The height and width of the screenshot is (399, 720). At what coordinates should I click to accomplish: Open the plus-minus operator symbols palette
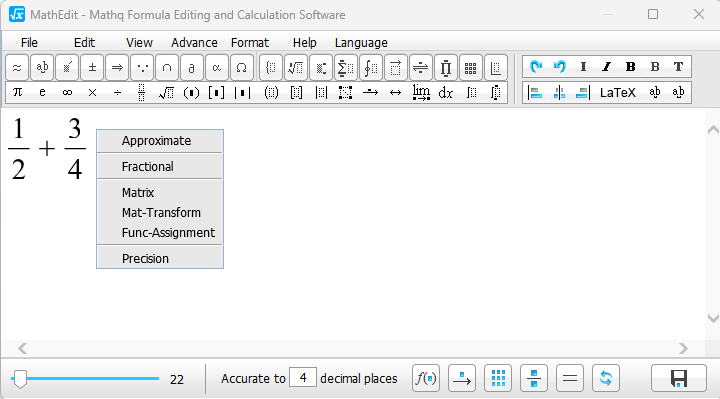tap(92, 68)
